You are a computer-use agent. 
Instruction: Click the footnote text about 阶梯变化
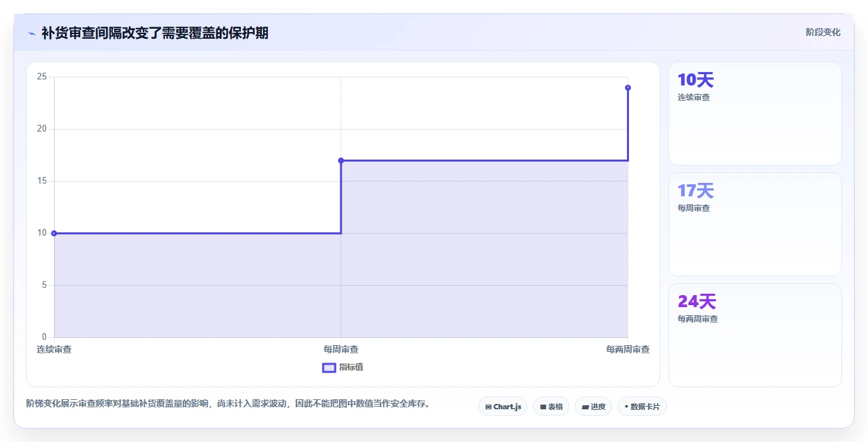pyautogui.click(x=228, y=403)
